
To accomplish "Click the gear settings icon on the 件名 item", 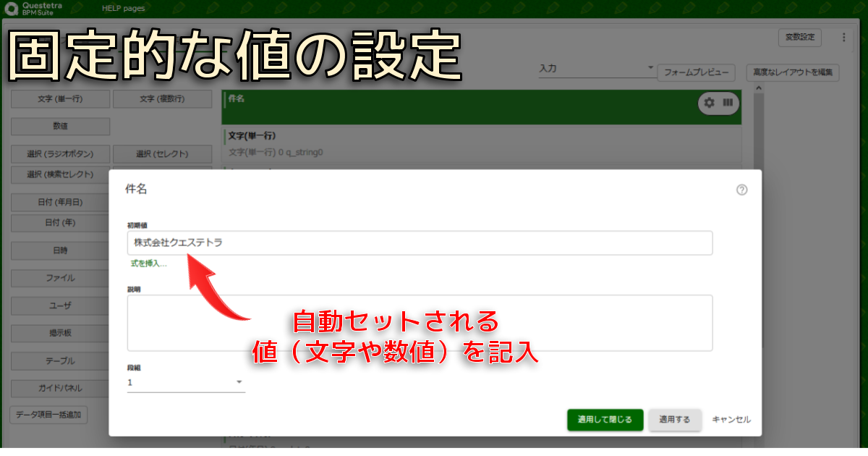I will point(710,103).
